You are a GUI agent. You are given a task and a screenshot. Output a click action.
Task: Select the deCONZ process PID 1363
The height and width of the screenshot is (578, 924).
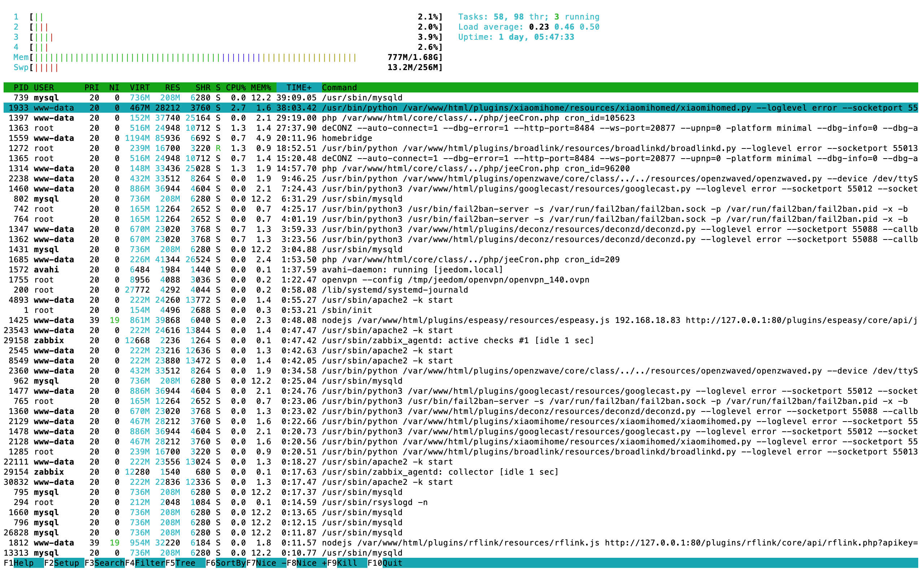(461, 128)
